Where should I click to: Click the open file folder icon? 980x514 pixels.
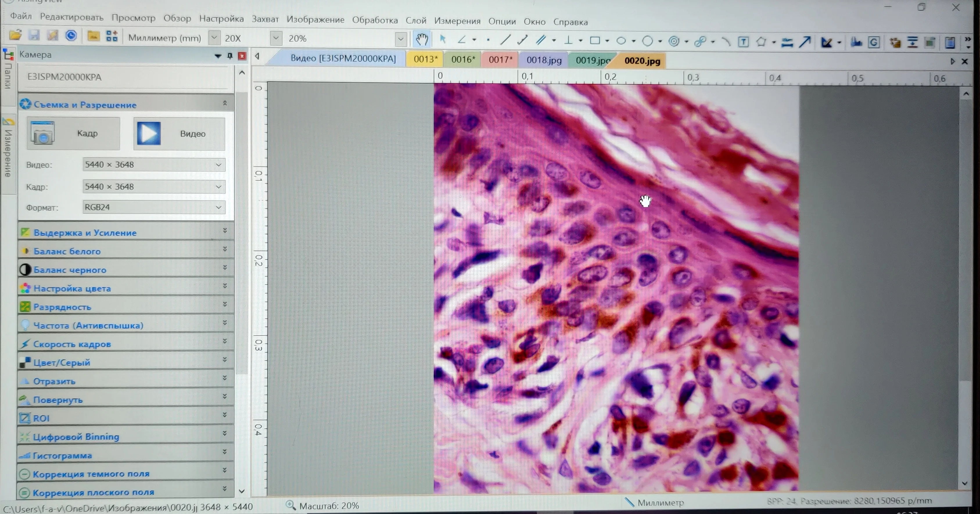15,36
